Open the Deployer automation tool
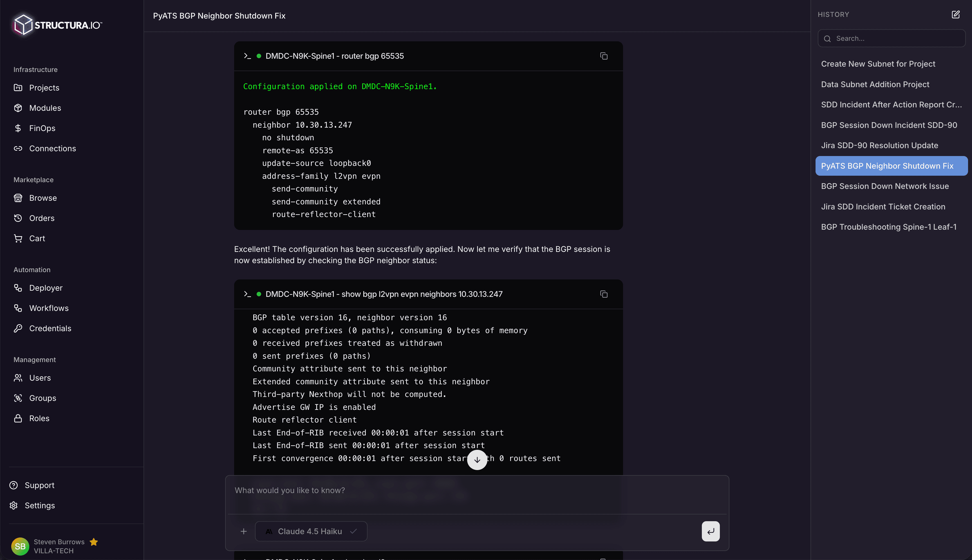This screenshot has width=972, height=560. pos(46,288)
